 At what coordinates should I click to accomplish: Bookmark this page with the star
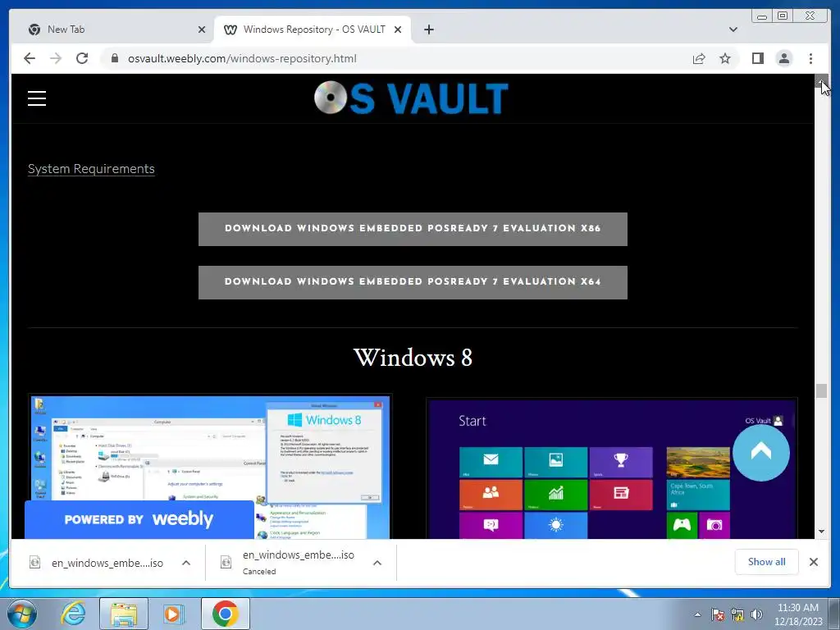[725, 58]
